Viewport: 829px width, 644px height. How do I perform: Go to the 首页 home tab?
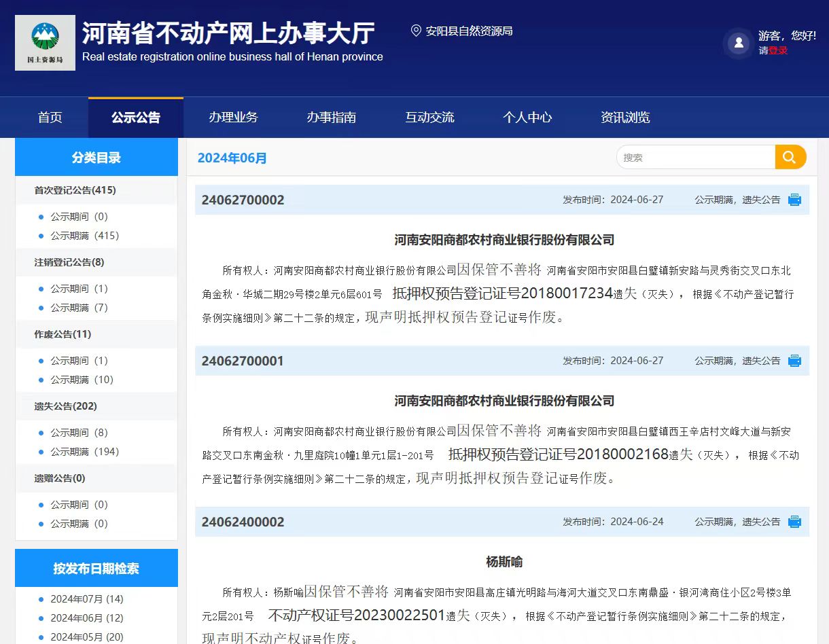(x=50, y=118)
